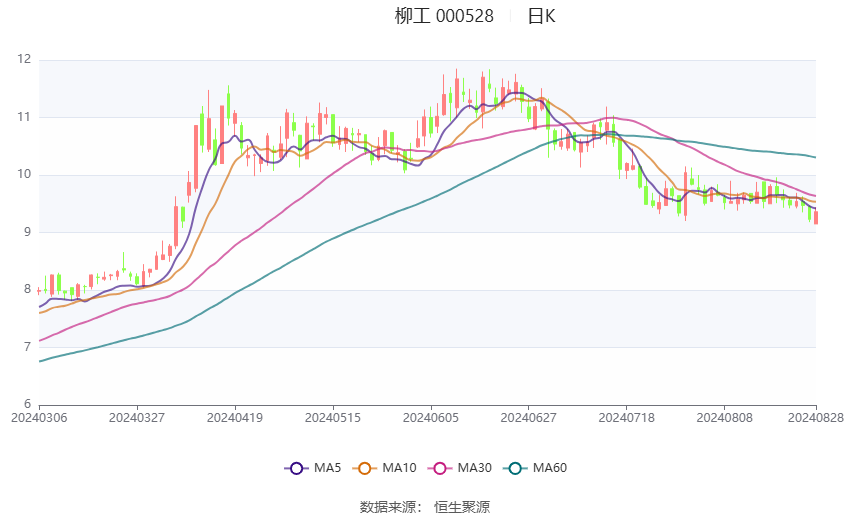
Task: Click the 20240627 x-axis date label
Action: pos(529,418)
